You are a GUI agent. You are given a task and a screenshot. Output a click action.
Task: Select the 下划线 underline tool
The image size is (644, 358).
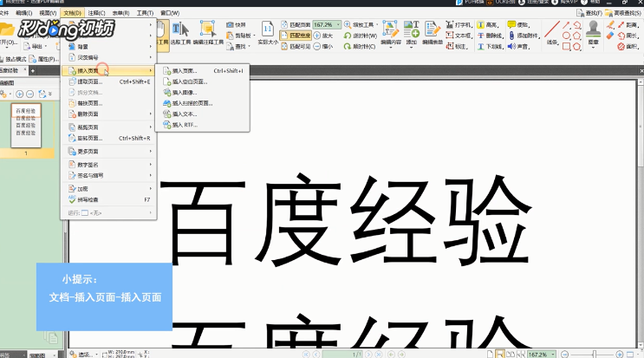(490, 47)
